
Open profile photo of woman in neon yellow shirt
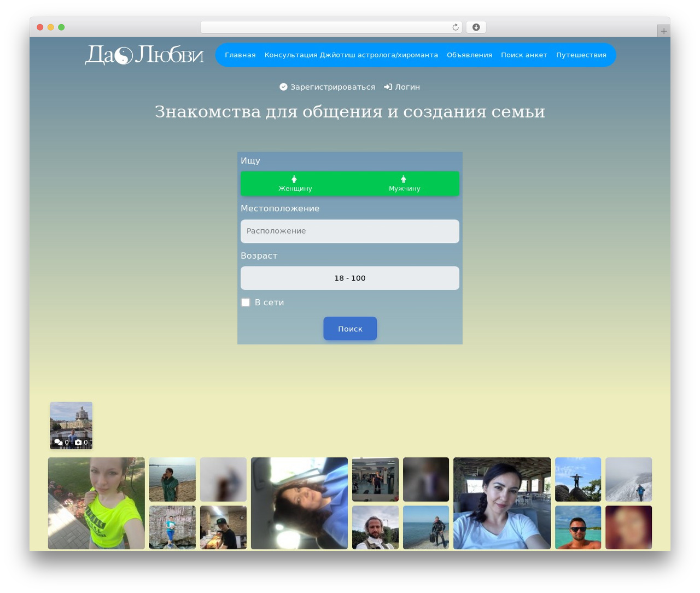[96, 503]
